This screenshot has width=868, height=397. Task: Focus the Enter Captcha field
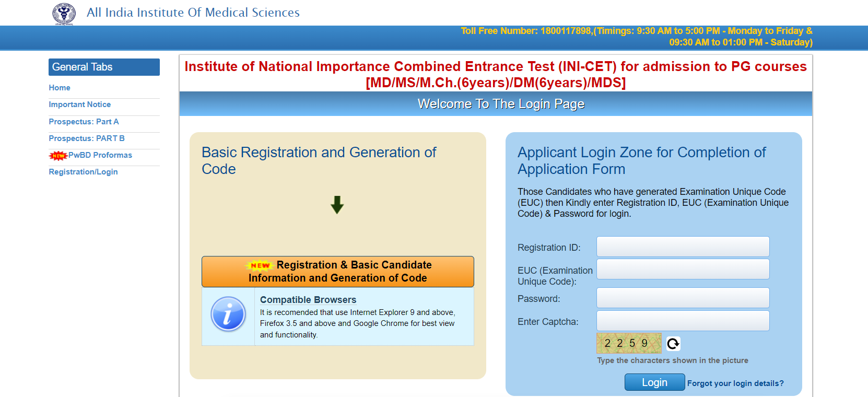(683, 321)
